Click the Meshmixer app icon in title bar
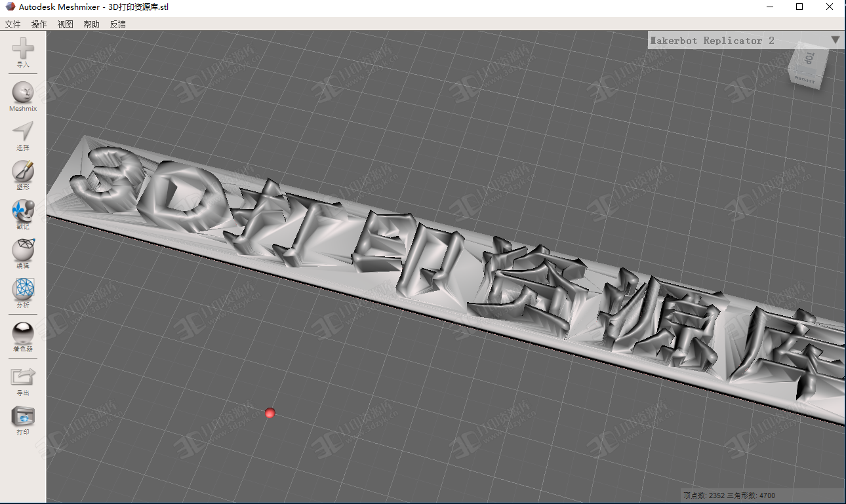The width and height of the screenshot is (846, 504). (x=10, y=7)
